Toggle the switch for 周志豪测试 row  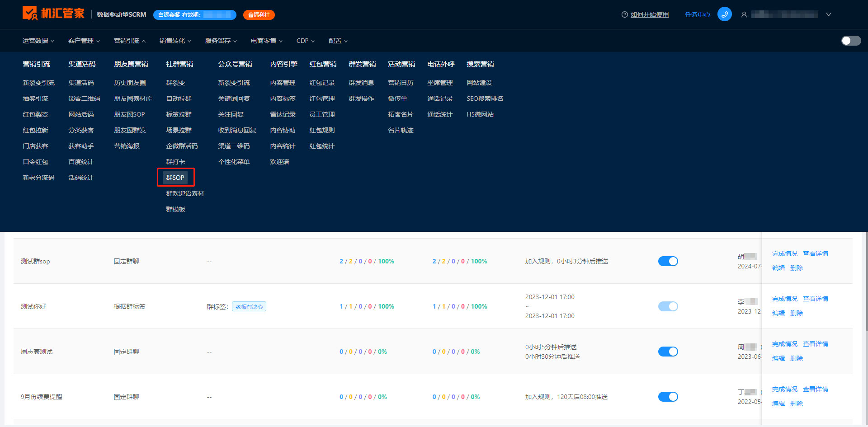[x=668, y=352]
